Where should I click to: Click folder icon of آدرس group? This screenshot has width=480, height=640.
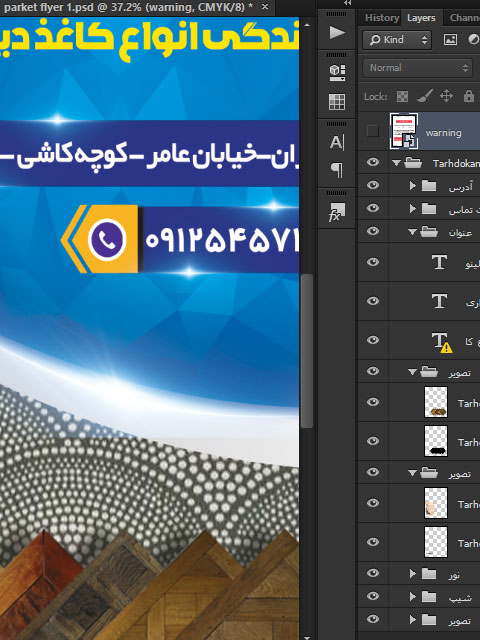429,186
